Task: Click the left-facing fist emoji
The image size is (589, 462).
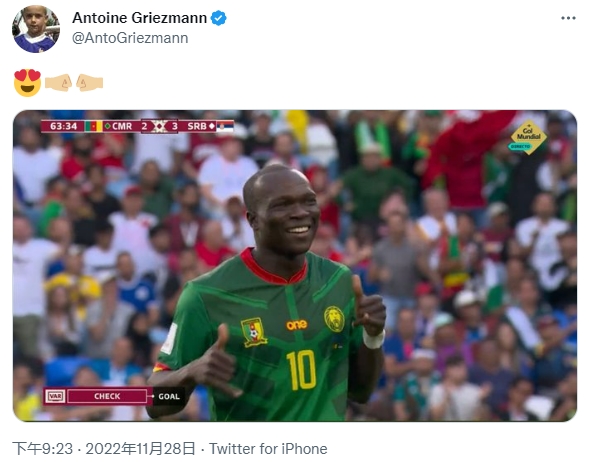Action: 89,83
